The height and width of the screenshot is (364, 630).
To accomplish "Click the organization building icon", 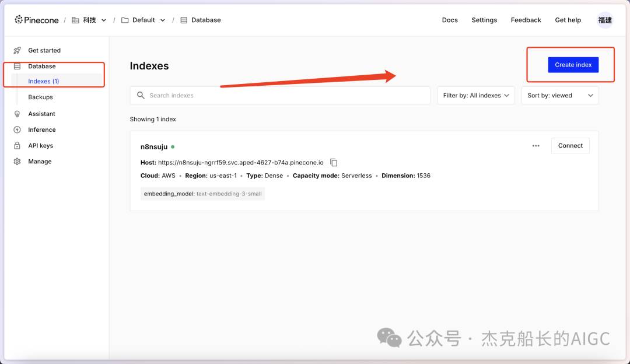I will coord(75,20).
